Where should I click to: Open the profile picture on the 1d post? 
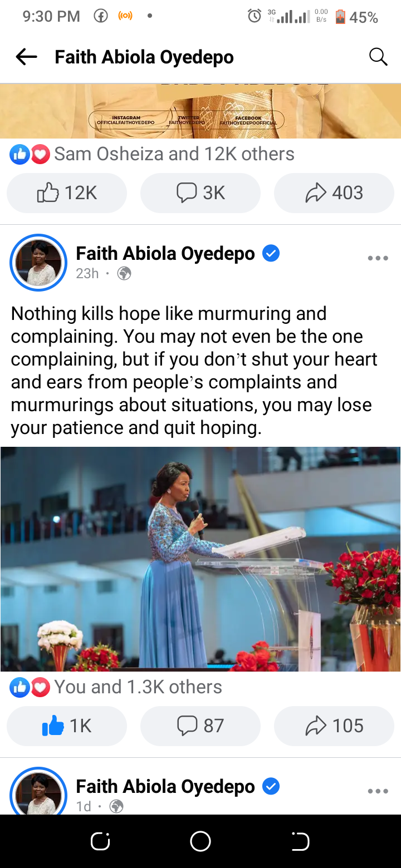38,791
